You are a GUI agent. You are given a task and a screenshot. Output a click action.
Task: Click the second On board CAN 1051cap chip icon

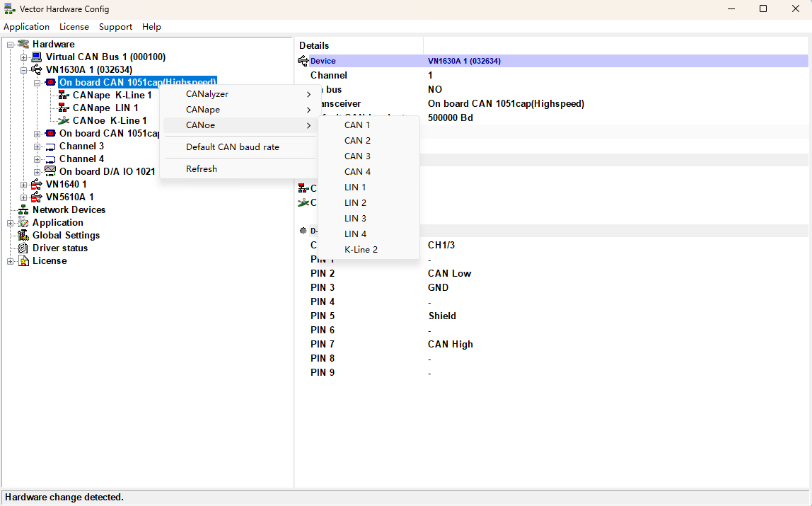click(x=50, y=134)
